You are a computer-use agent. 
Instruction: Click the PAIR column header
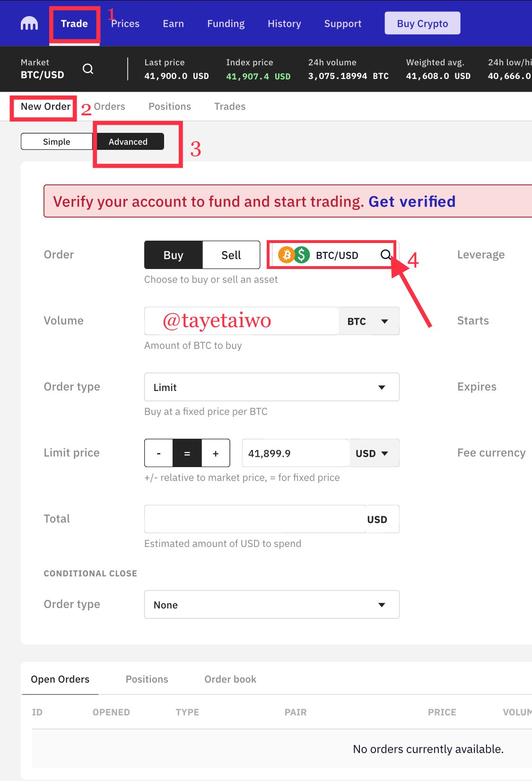[x=296, y=712]
